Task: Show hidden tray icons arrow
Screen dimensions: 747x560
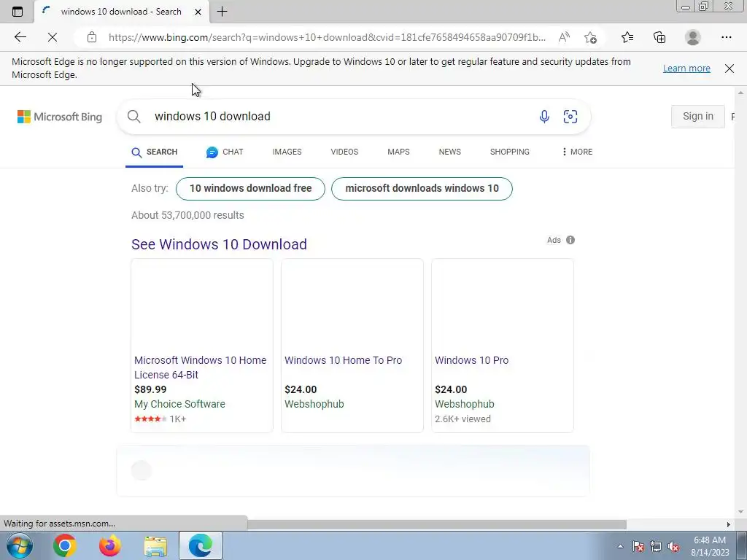Action: (x=620, y=546)
